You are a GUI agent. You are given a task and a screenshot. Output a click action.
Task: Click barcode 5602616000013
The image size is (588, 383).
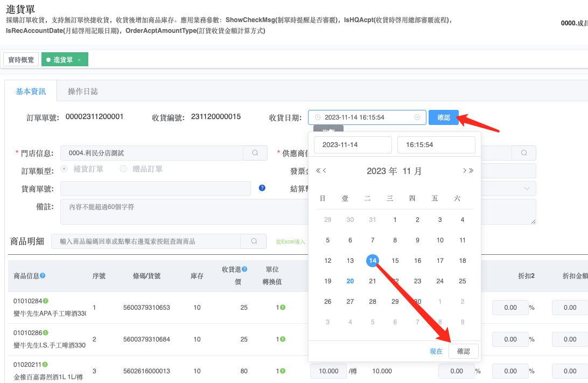pos(146,371)
